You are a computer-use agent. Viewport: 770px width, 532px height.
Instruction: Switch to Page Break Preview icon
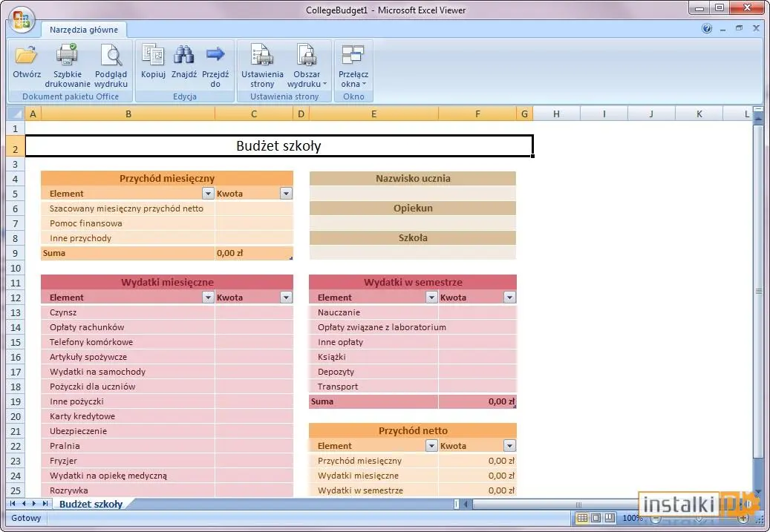pos(610,518)
